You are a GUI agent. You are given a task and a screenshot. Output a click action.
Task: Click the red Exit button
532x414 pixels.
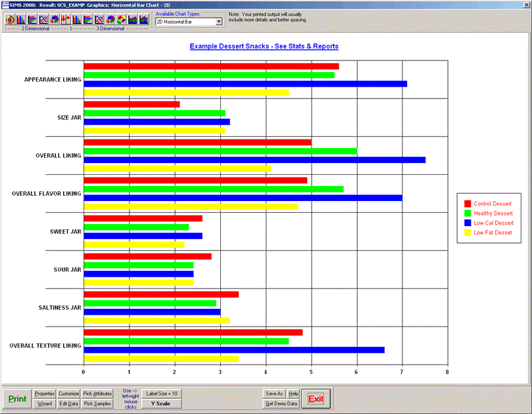[316, 399]
